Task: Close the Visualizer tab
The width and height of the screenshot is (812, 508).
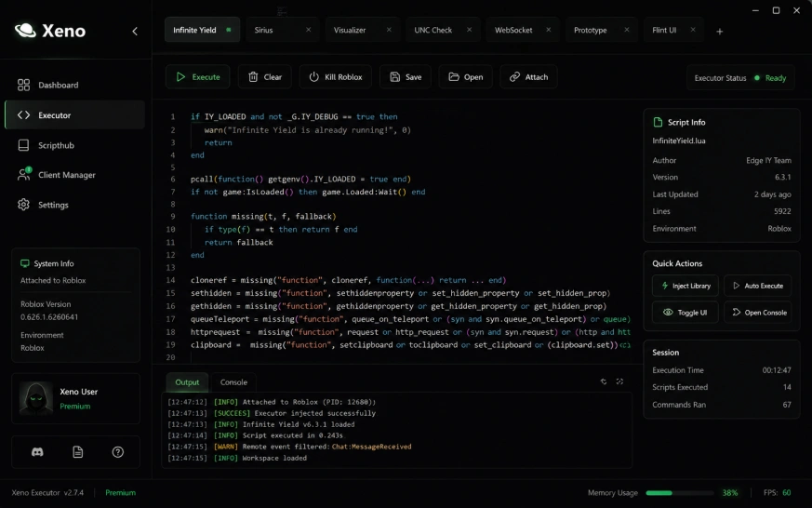Action: tap(389, 30)
